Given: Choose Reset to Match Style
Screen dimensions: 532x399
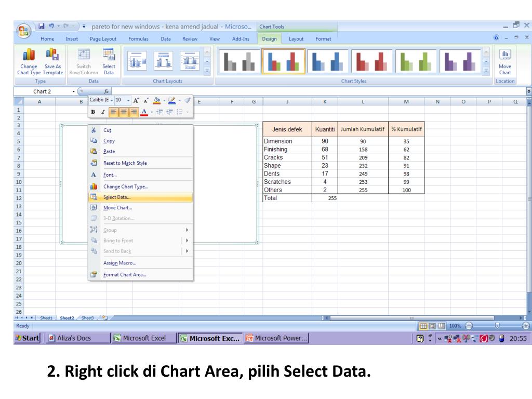Looking at the screenshot, I should coord(140,163).
